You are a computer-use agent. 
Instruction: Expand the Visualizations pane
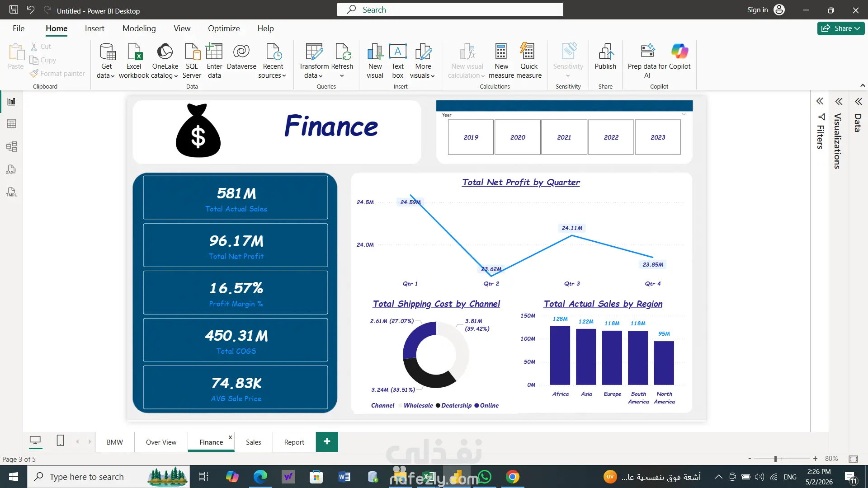pyautogui.click(x=839, y=101)
